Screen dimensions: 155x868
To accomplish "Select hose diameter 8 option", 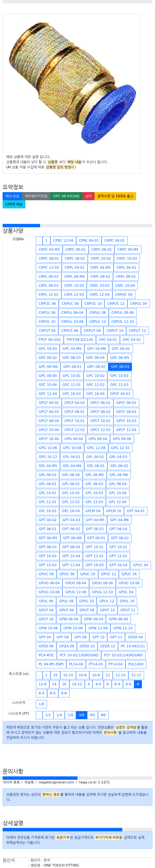I will coord(138,684).
